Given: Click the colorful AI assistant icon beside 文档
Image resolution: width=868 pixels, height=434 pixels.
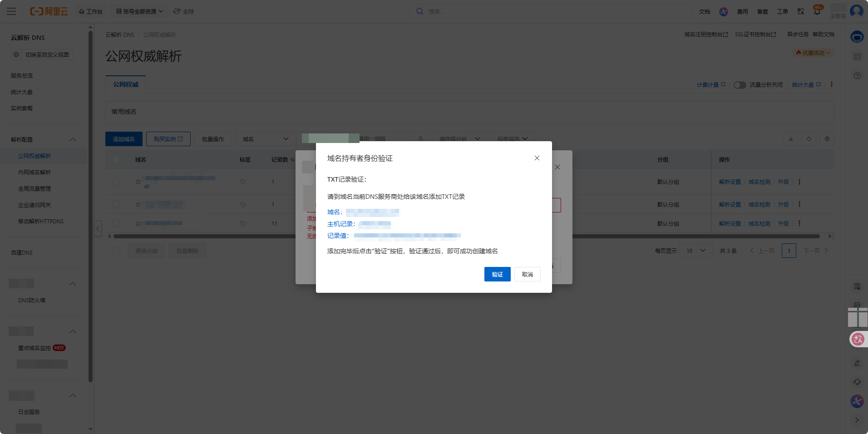Looking at the screenshot, I should click(x=724, y=11).
